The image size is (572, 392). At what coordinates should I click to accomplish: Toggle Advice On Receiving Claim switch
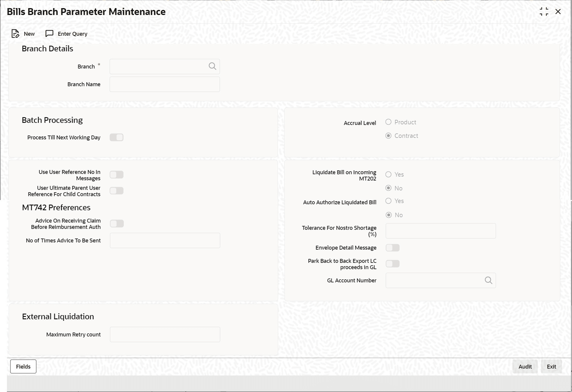coord(117,223)
